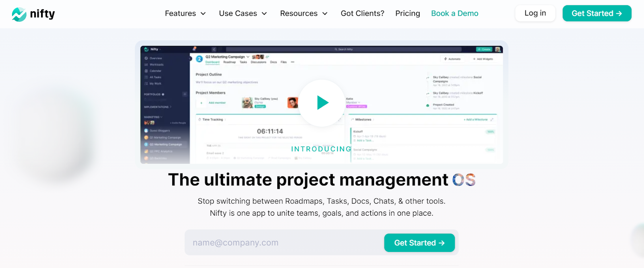The width and height of the screenshot is (644, 268).
Task: Click the Milestones icon in video preview
Action: point(352,120)
